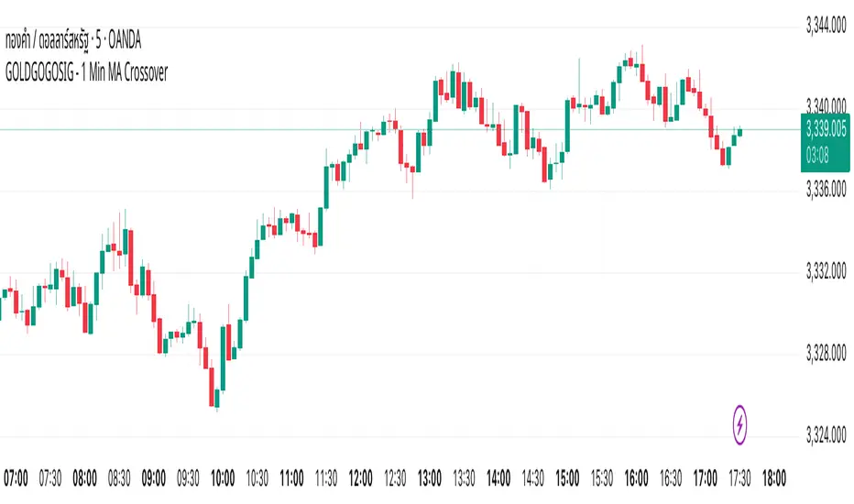
Task: Click the 16:00 time axis marker
Action: click(636, 478)
